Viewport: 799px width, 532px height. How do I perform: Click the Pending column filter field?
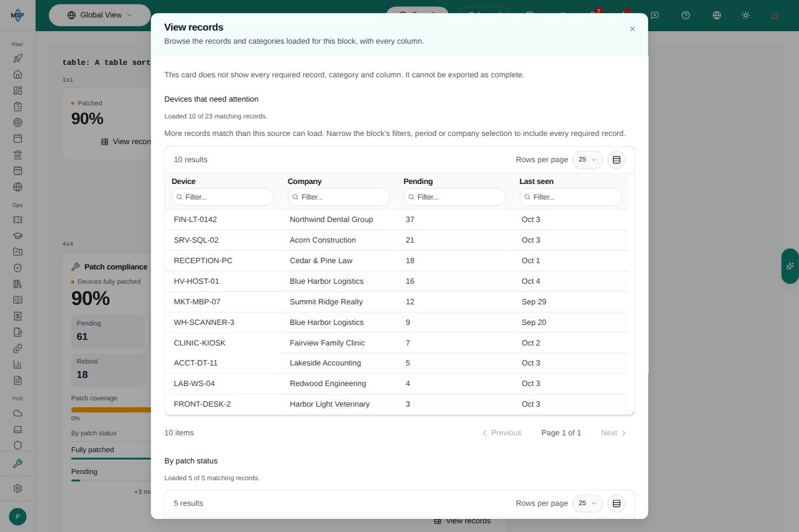[455, 197]
